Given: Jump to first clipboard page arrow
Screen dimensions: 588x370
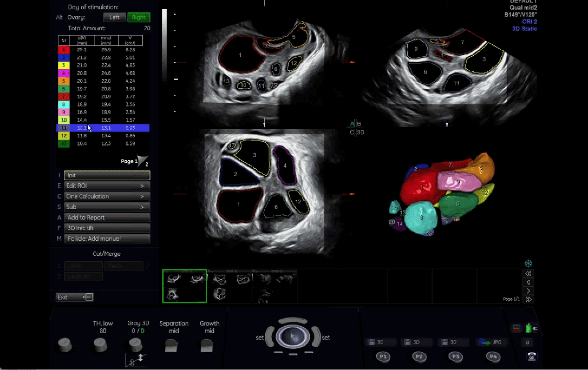Looking at the screenshot, I should tap(528, 274).
